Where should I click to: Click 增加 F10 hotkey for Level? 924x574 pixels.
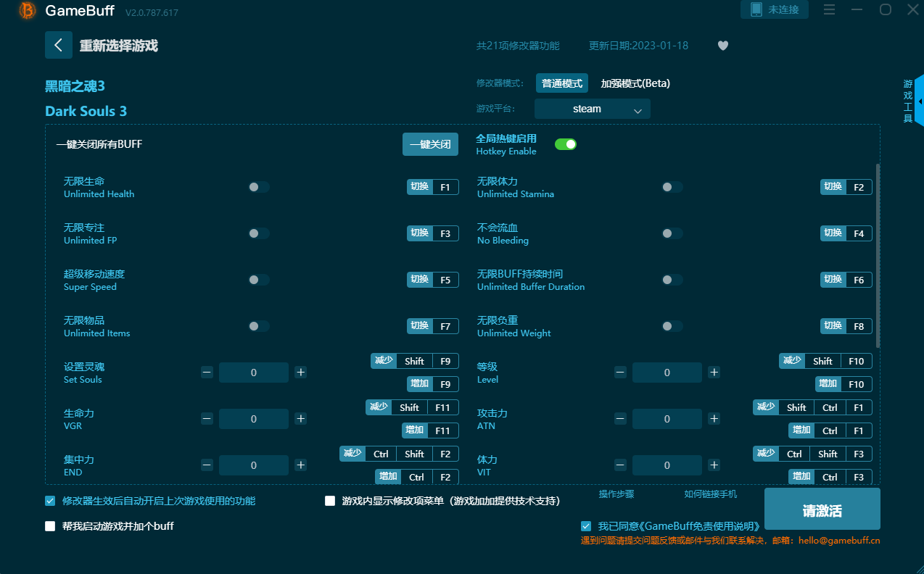click(843, 384)
